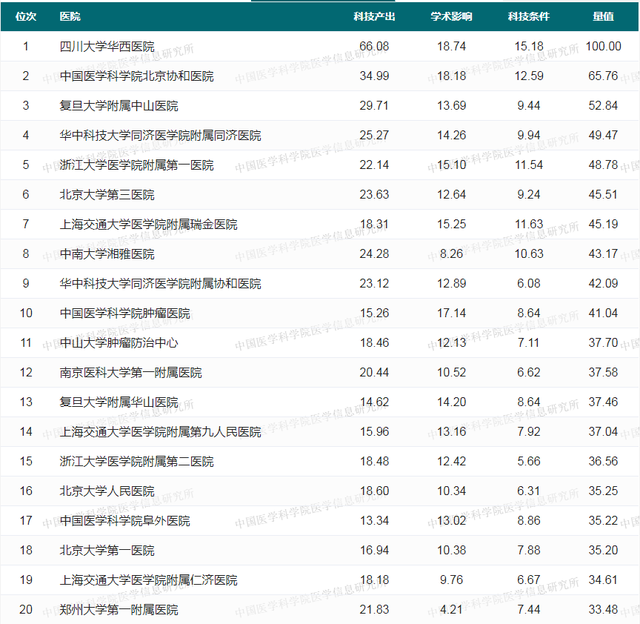Click 华中科技大学同济医学院附属协和医院
640x624 pixels.
[160, 284]
